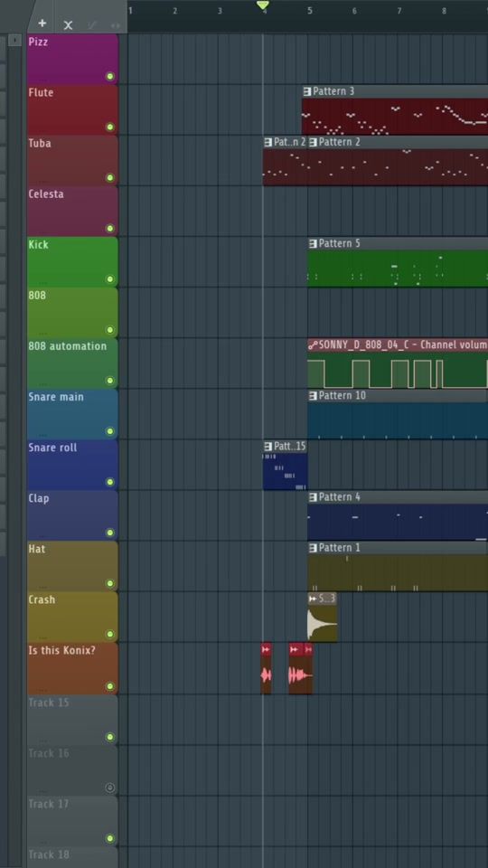The height and width of the screenshot is (868, 488).
Task: Open the Pattern 3 clip menu icon
Action: pyautogui.click(x=307, y=91)
